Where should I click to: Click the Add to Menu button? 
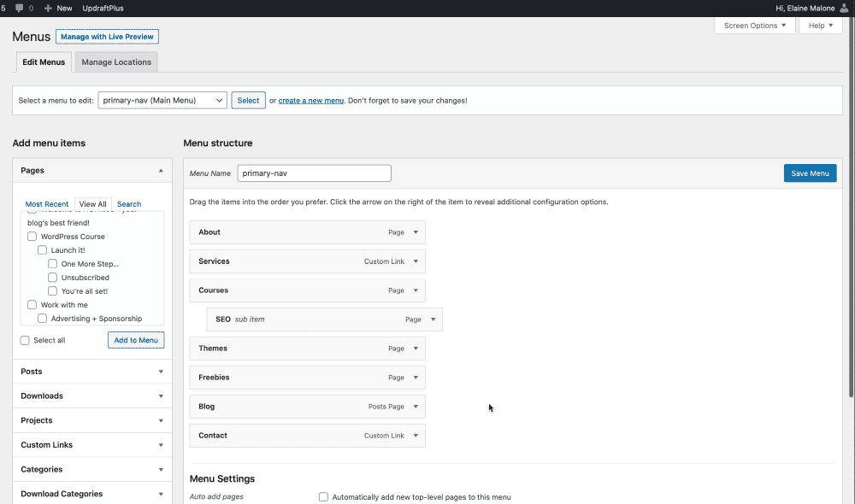[136, 340]
